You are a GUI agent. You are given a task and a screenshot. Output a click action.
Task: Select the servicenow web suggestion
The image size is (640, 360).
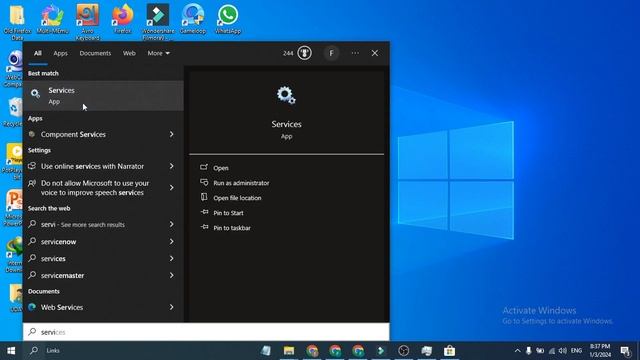[x=103, y=242]
